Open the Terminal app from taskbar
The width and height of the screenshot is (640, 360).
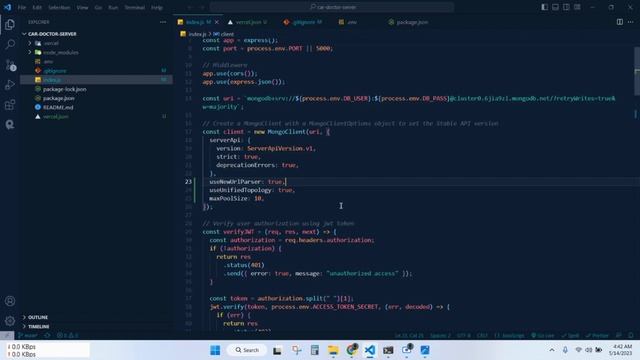(388, 350)
